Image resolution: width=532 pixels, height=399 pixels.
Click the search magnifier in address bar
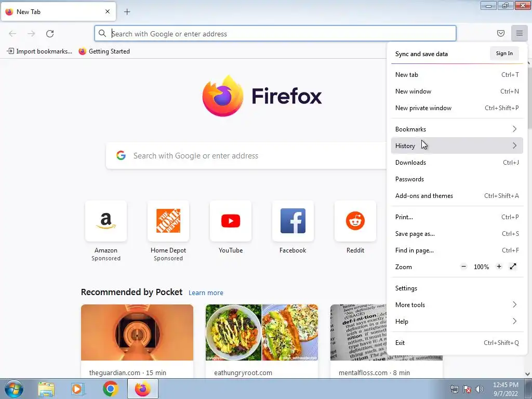pyautogui.click(x=102, y=33)
